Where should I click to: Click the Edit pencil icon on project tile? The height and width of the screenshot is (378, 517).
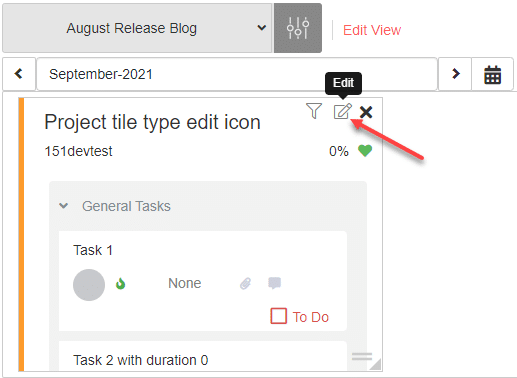(343, 111)
